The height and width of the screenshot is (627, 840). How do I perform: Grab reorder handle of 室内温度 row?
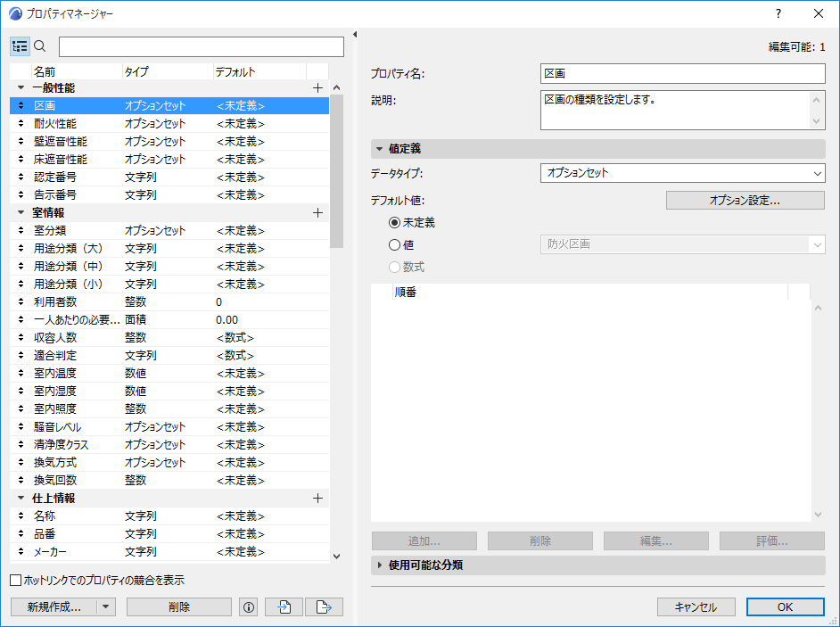coord(21,373)
